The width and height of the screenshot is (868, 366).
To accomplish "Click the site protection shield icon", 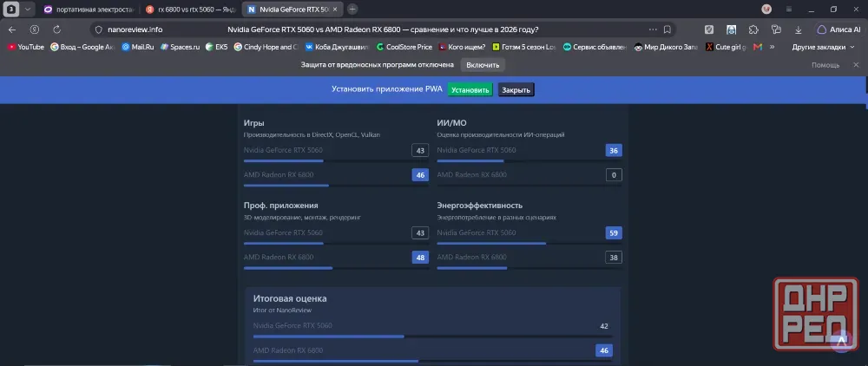I will coord(99,29).
